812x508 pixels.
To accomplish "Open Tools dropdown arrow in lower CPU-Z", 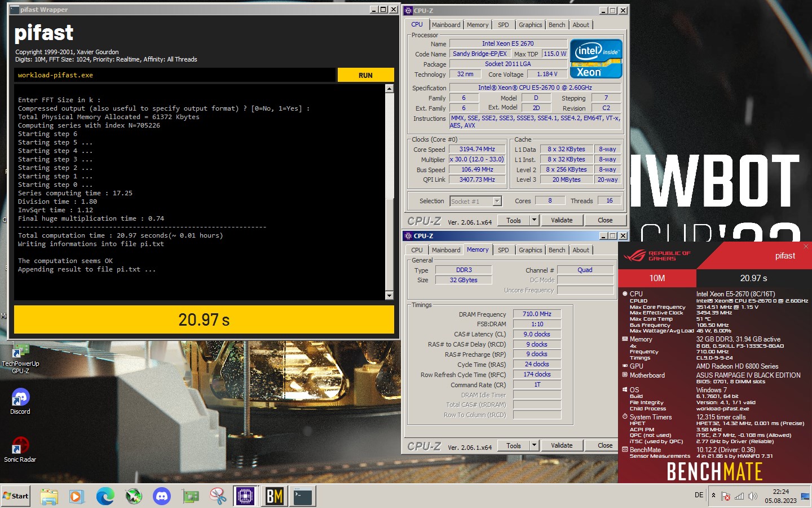I will [535, 445].
